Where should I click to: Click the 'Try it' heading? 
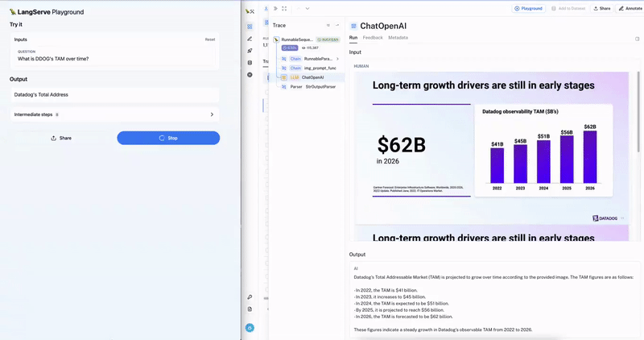[x=16, y=25]
